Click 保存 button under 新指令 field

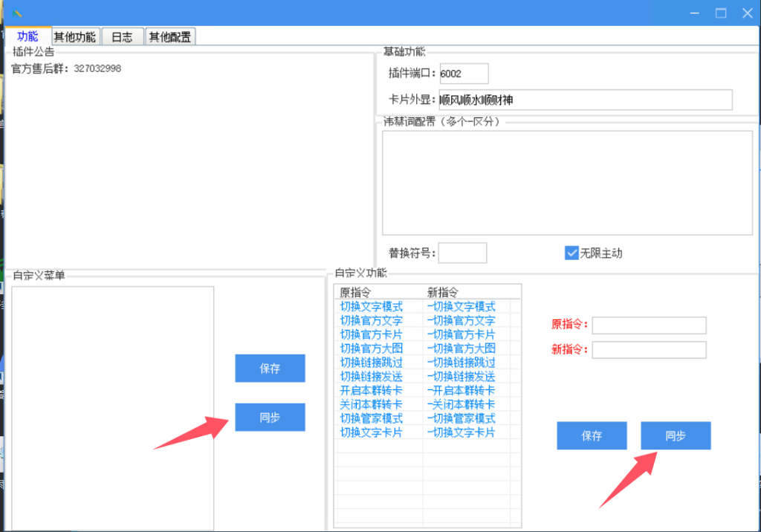[592, 436]
